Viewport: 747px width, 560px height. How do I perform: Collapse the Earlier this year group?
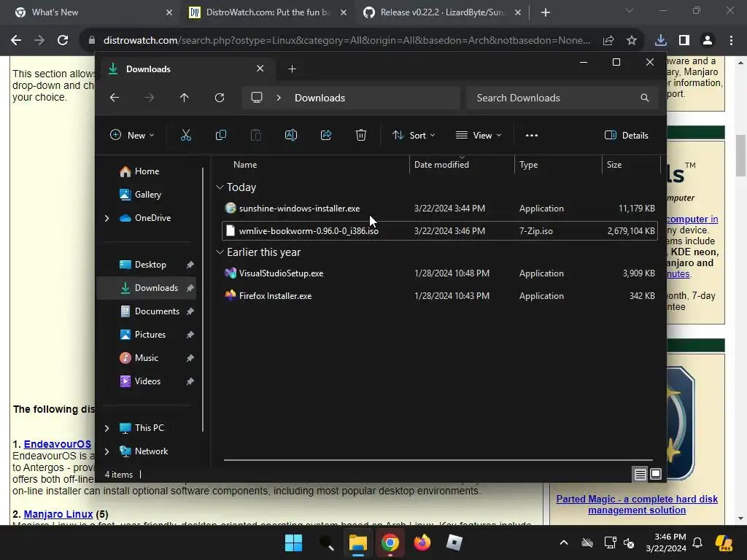coord(220,252)
